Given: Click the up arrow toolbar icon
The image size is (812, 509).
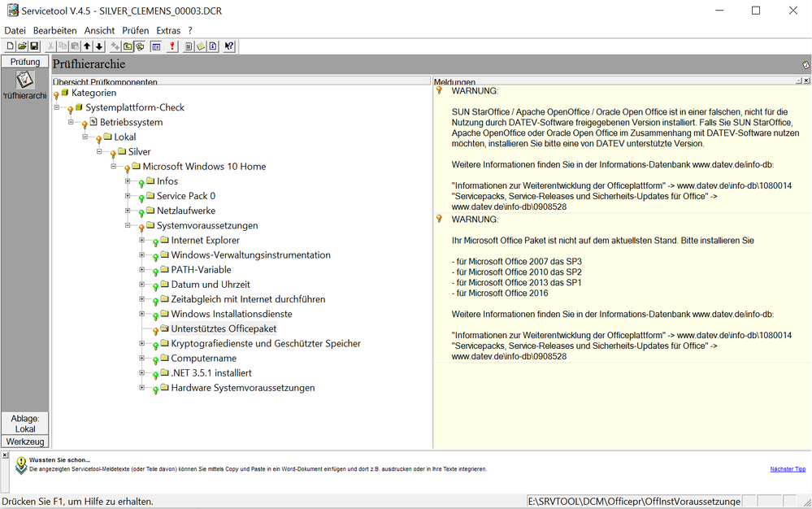Looking at the screenshot, I should tap(87, 46).
